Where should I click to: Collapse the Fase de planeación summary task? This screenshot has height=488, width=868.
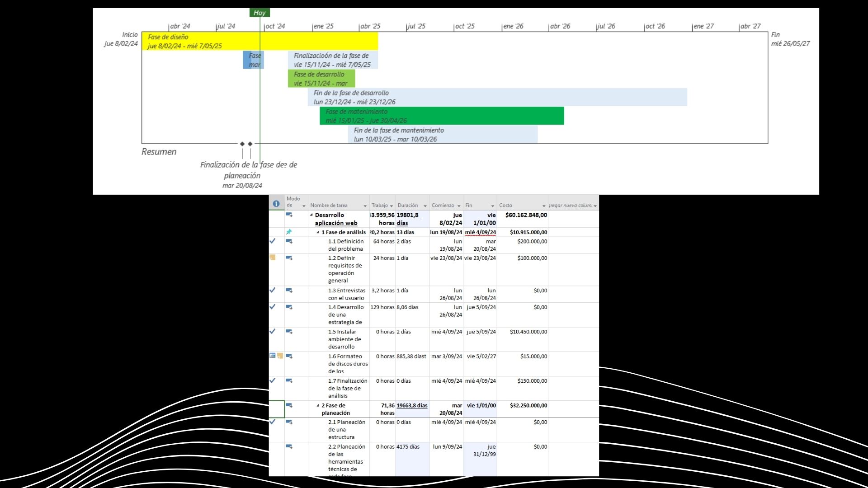318,405
